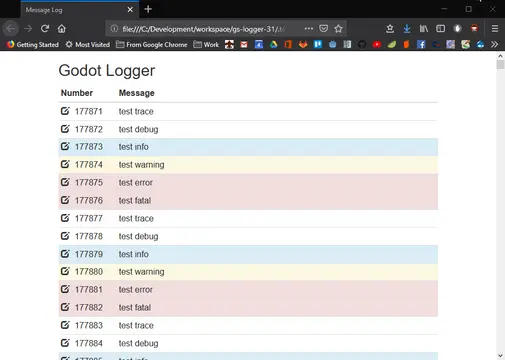Open the Work bookmarks folder
Image resolution: width=505 pixels, height=360 pixels.
click(206, 44)
